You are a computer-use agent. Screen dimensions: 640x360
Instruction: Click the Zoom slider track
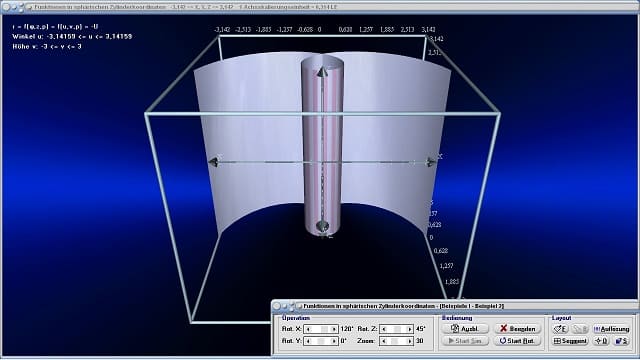[396, 341]
